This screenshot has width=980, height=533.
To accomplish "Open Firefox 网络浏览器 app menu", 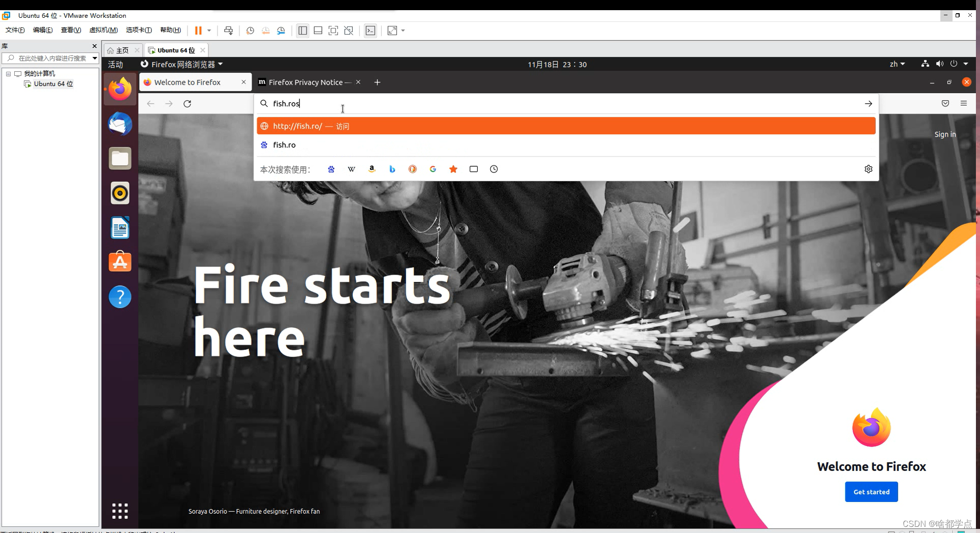I will (x=181, y=64).
